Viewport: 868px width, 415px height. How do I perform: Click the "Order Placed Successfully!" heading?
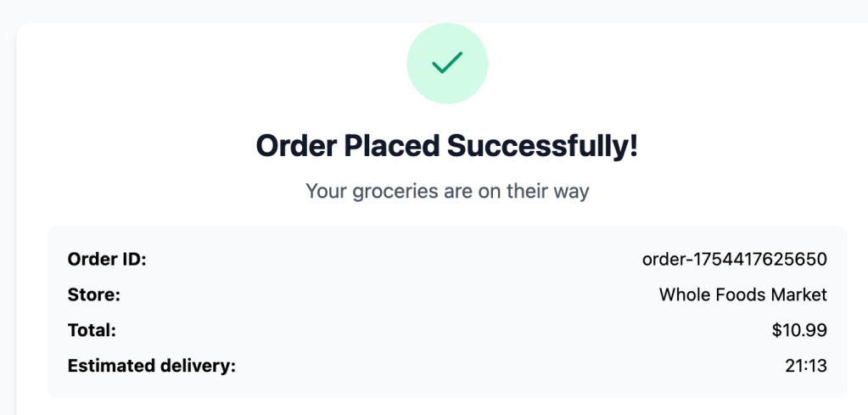(446, 146)
